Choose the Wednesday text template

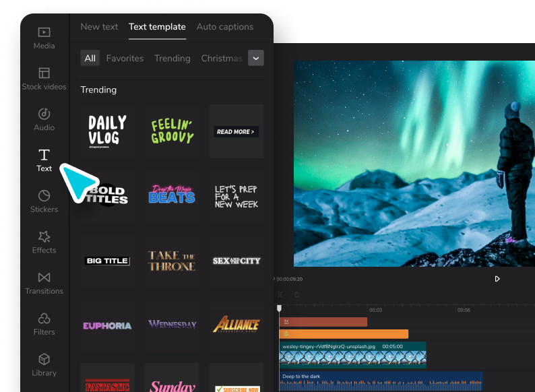pos(172,326)
